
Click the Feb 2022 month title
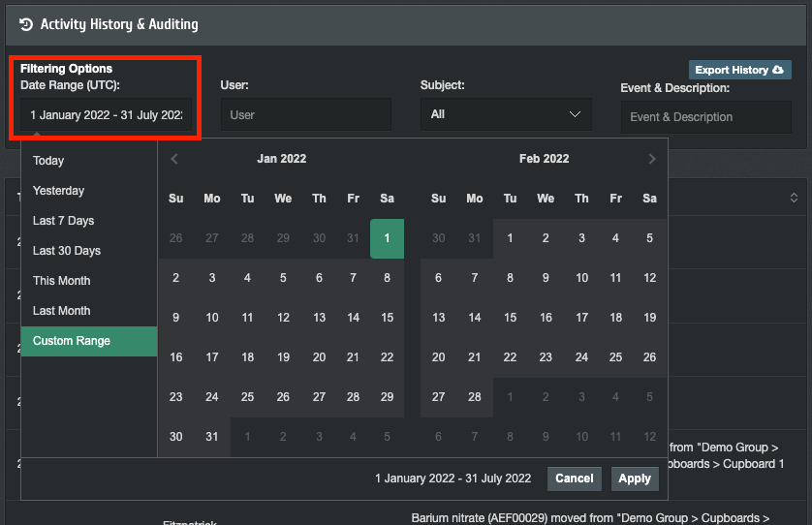[545, 159]
